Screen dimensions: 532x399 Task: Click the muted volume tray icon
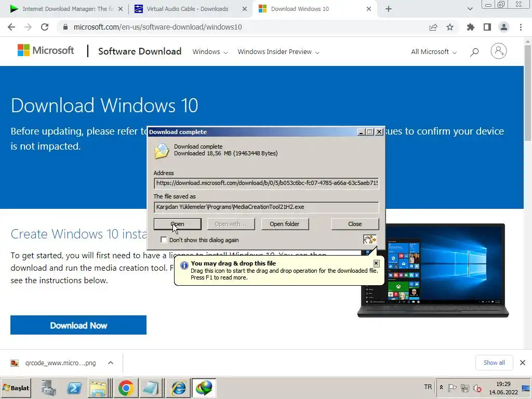[477, 388]
